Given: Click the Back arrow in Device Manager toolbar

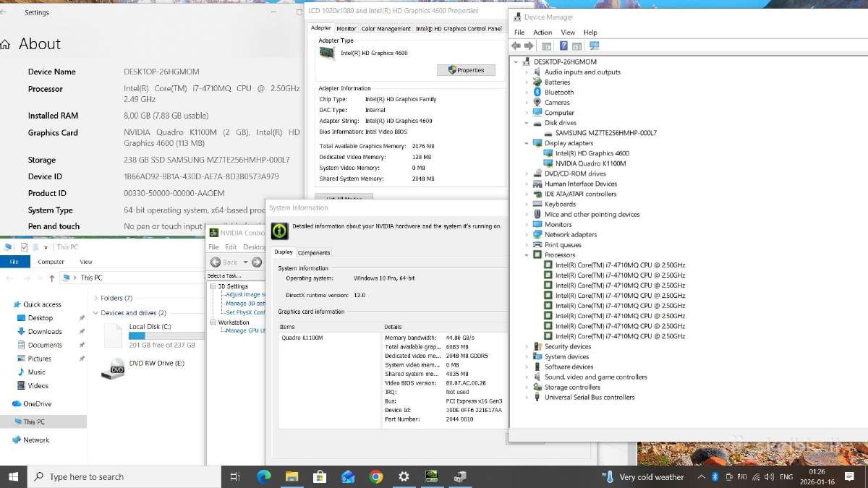Looking at the screenshot, I should (x=516, y=46).
